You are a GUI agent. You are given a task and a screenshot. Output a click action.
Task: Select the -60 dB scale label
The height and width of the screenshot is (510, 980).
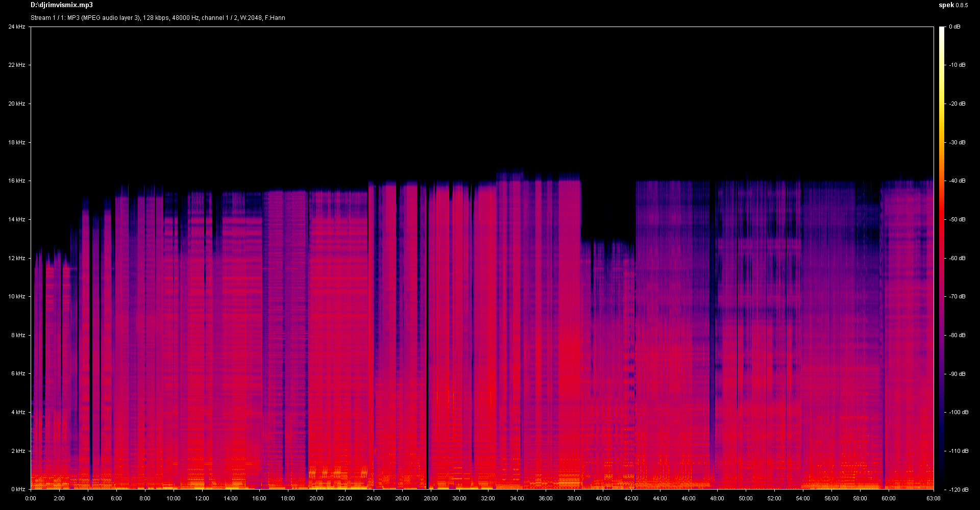[x=957, y=258]
